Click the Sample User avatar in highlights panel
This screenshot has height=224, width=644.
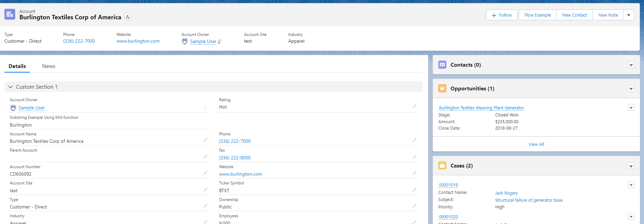click(185, 41)
